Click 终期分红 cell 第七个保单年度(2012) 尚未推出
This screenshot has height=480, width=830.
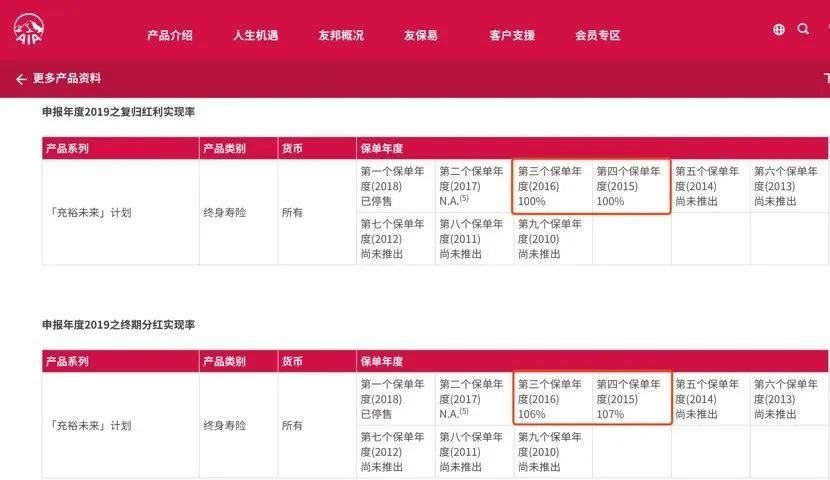pyautogui.click(x=396, y=451)
